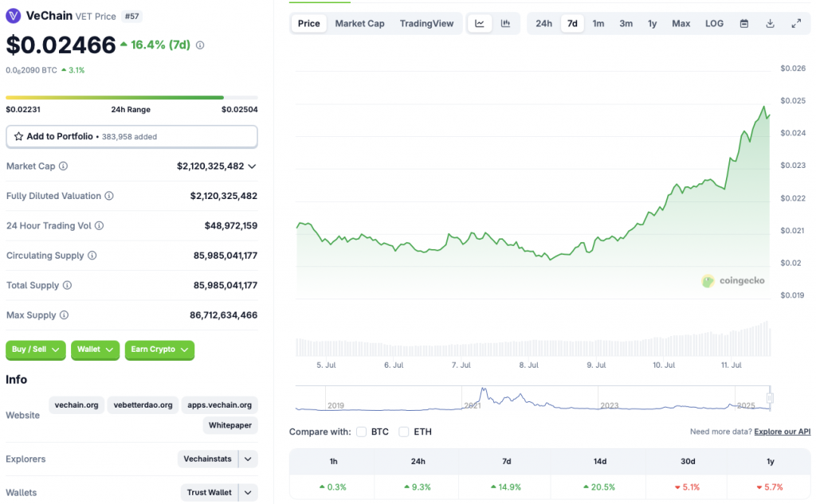Viewport: 816px width, 504px height.
Task: Click the CoinGecko logo on chart
Action: [733, 281]
